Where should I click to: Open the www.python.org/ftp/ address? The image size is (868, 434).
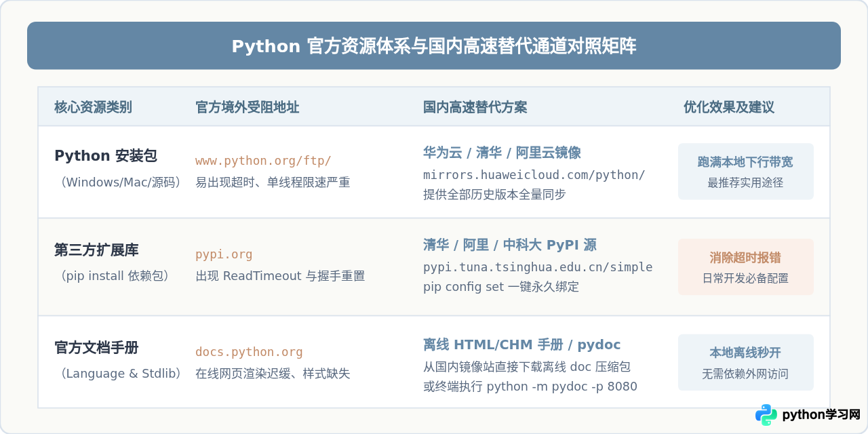pos(263,161)
